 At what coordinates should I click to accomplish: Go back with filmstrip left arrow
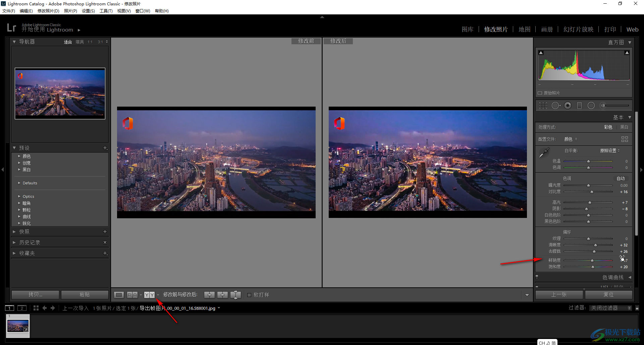(45, 308)
